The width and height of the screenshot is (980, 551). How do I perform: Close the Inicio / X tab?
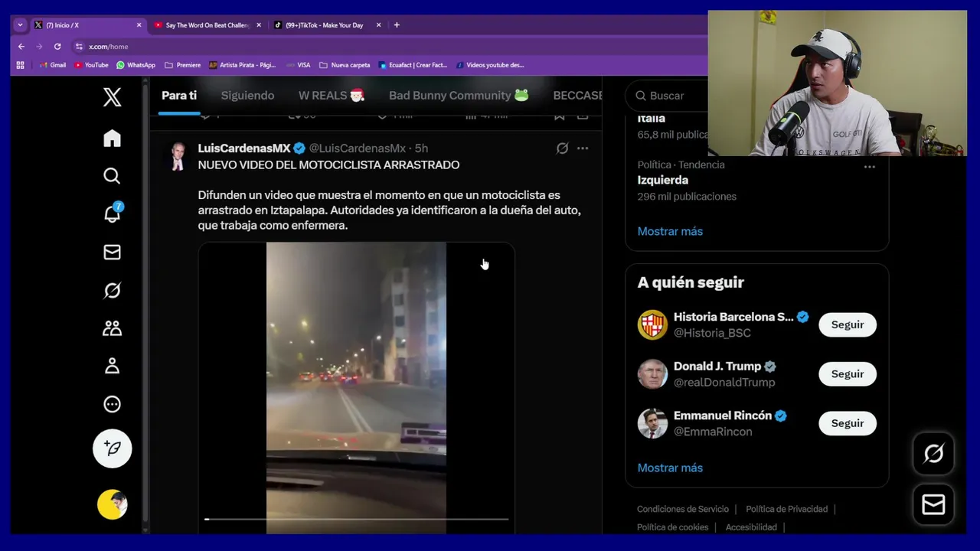[x=139, y=25]
